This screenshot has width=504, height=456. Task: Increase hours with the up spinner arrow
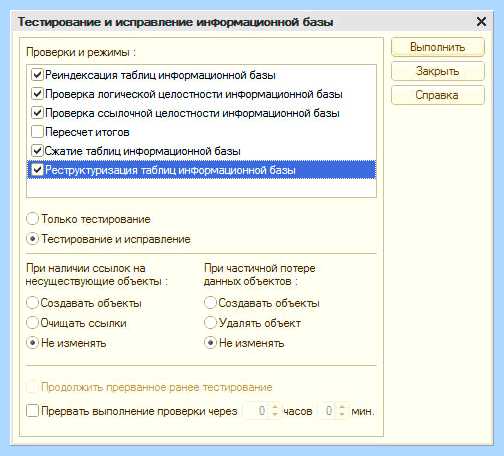click(x=275, y=407)
